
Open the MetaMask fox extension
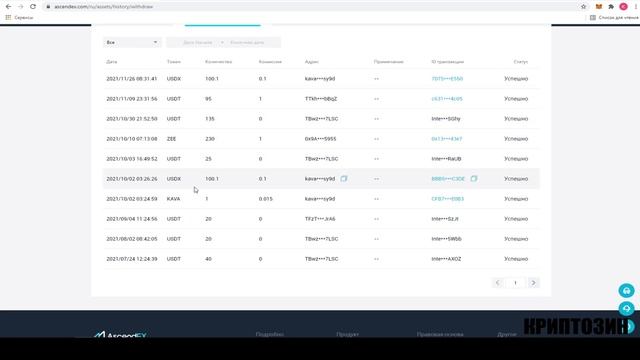click(x=599, y=7)
